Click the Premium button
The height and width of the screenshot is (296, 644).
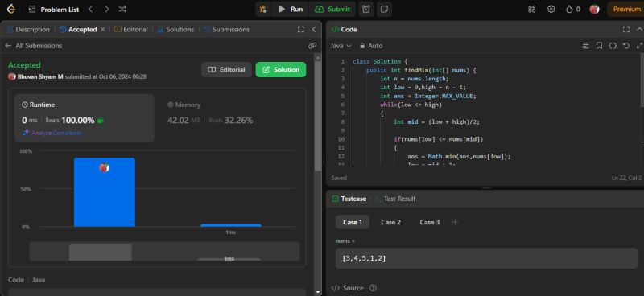626,9
